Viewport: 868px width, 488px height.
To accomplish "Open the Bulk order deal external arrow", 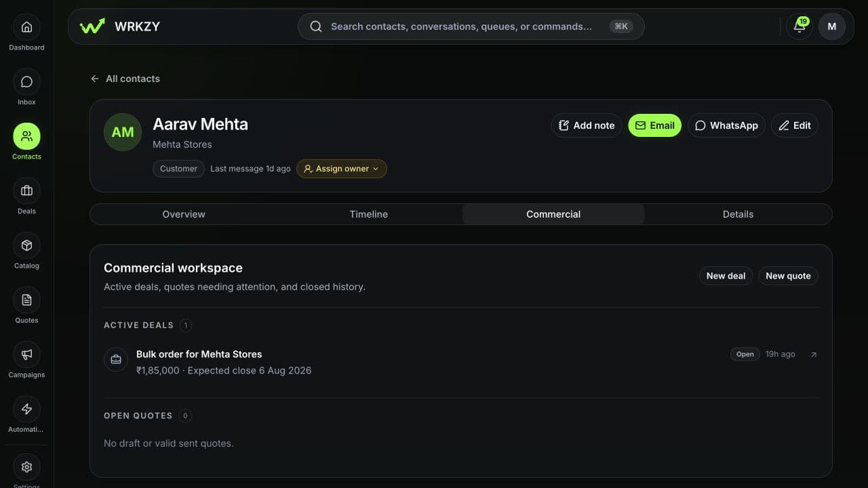I will pos(814,354).
